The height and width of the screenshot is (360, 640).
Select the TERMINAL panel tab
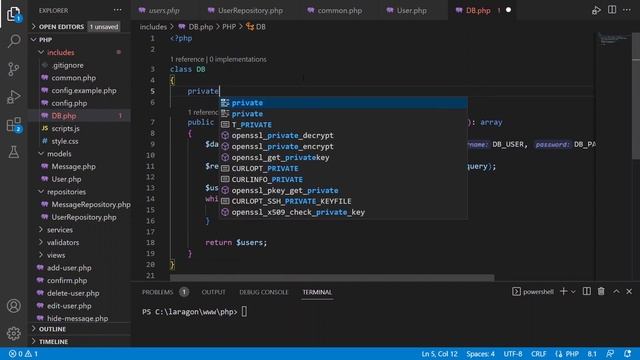tap(317, 292)
